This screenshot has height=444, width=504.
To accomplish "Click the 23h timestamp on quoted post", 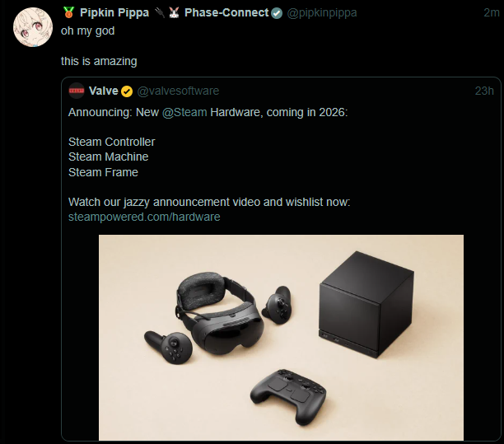I will pos(484,91).
